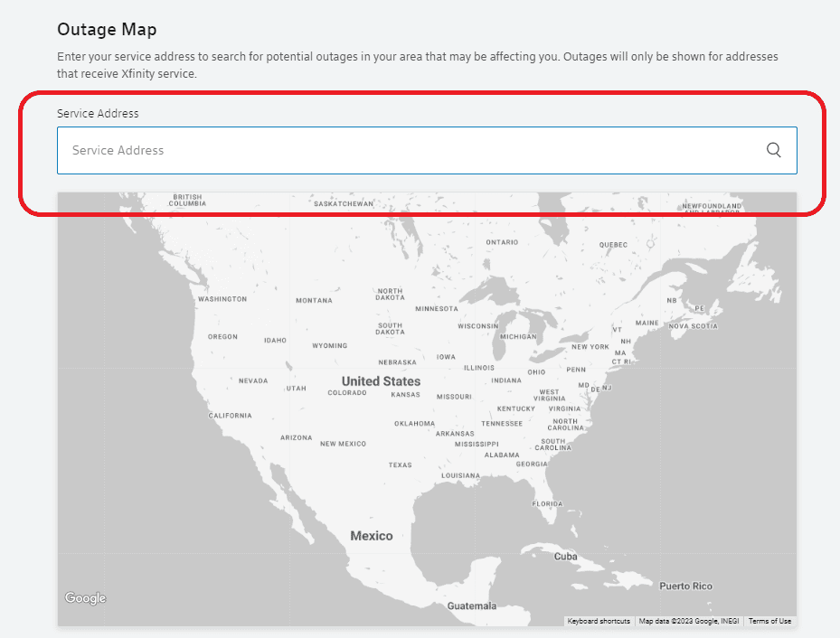Click Florida on the map
Screen dimensions: 840x638
546,502
